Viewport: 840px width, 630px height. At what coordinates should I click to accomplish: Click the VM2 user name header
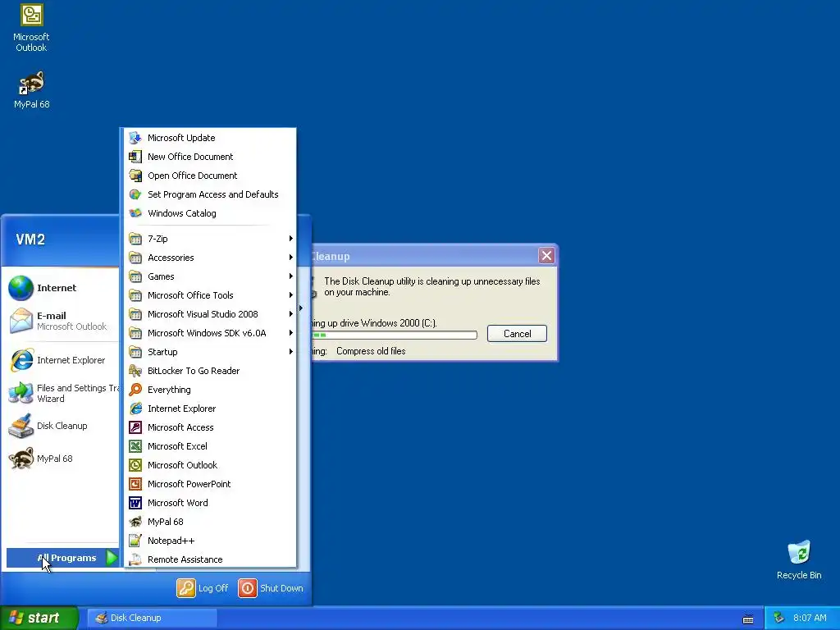pyautogui.click(x=30, y=240)
